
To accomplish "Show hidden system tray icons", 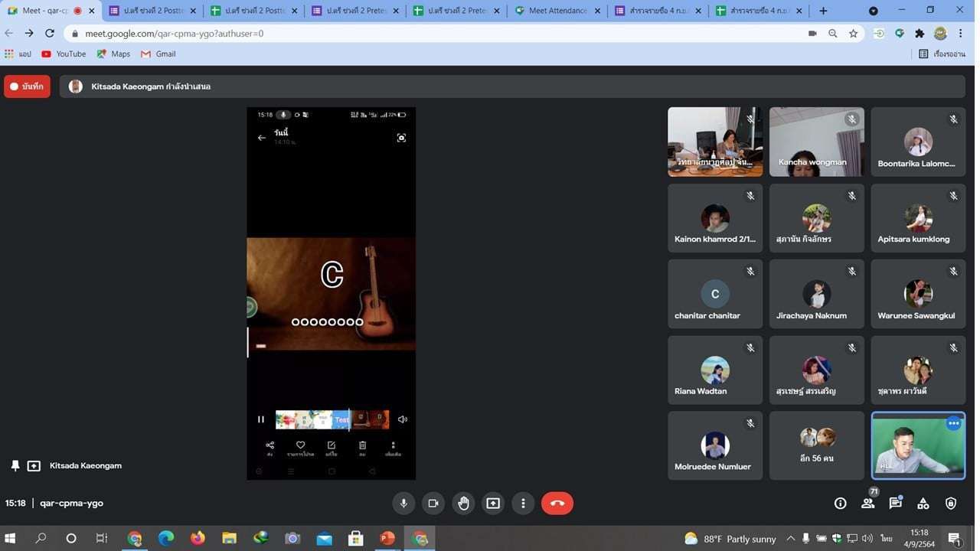I will (791, 538).
